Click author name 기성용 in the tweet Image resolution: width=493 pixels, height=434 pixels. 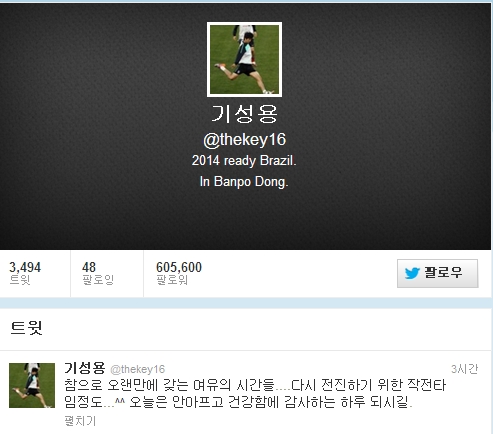(85, 368)
